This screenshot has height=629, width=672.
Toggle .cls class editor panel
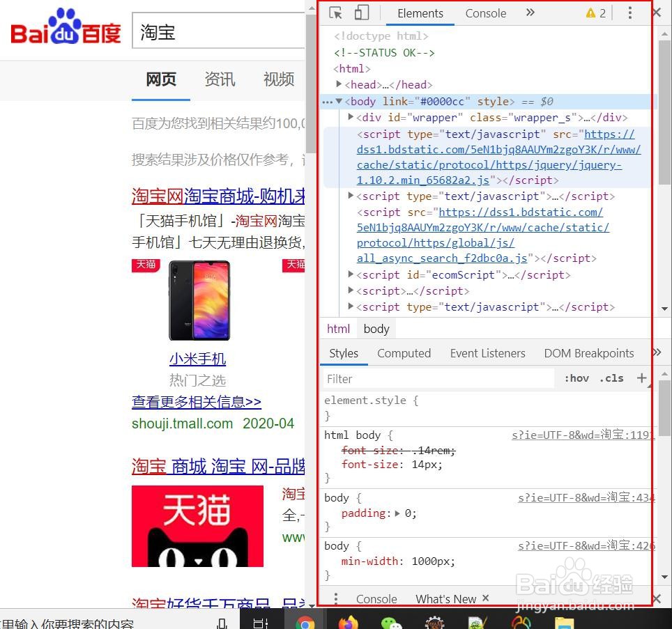611,378
